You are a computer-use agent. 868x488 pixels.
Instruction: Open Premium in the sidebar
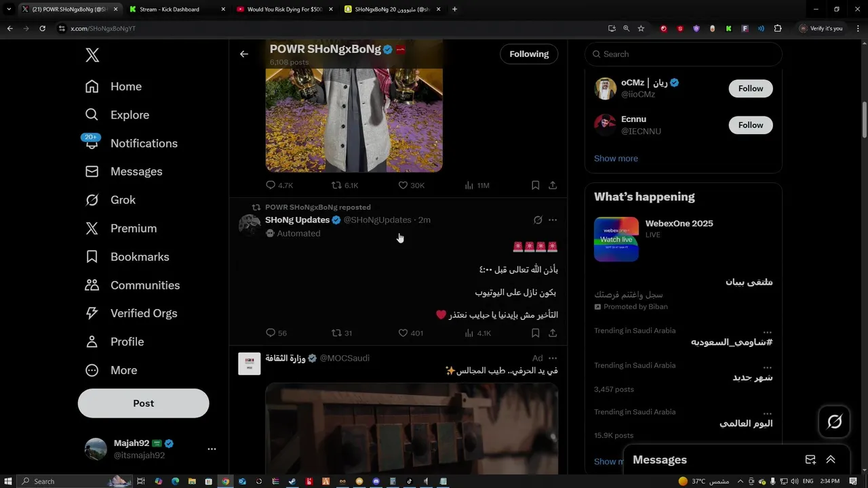click(x=121, y=228)
